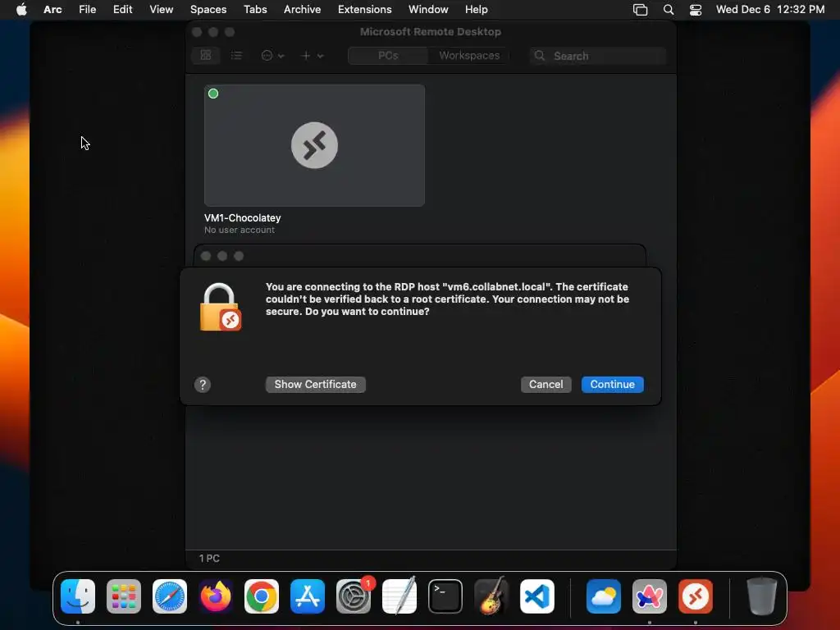This screenshot has height=630, width=840.
Task: Open Control Center in menu bar
Action: click(x=696, y=10)
